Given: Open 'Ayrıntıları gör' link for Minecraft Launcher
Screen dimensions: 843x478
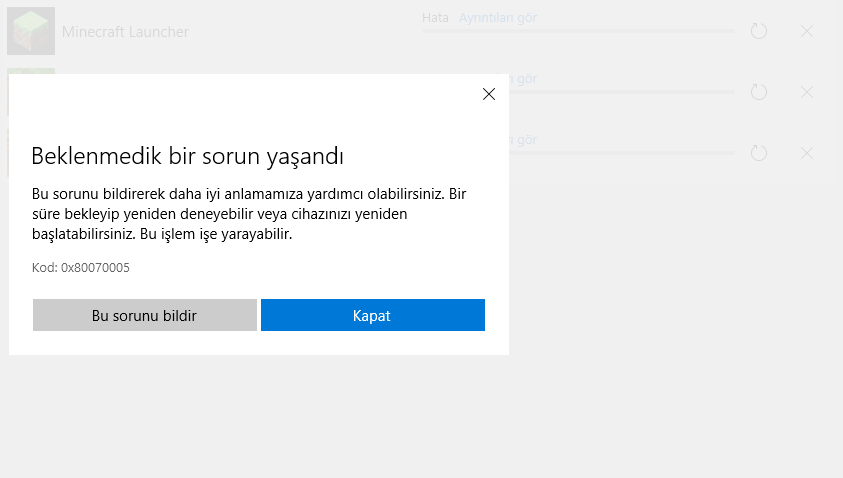Looking at the screenshot, I should (498, 18).
